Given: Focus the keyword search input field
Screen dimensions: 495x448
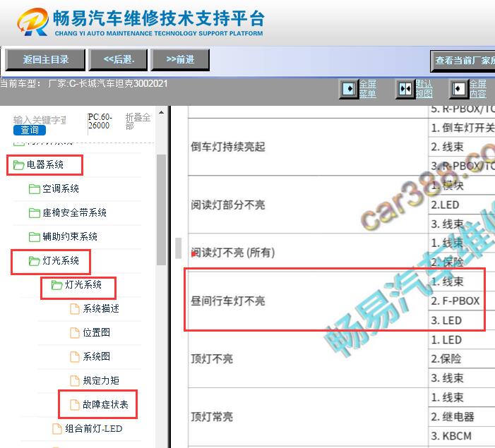Looking at the screenshot, I should 40,120.
